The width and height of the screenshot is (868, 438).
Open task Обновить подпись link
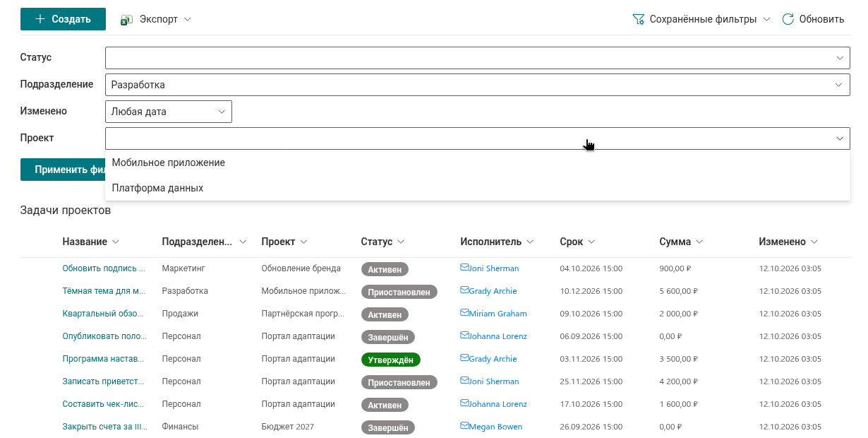(x=104, y=268)
